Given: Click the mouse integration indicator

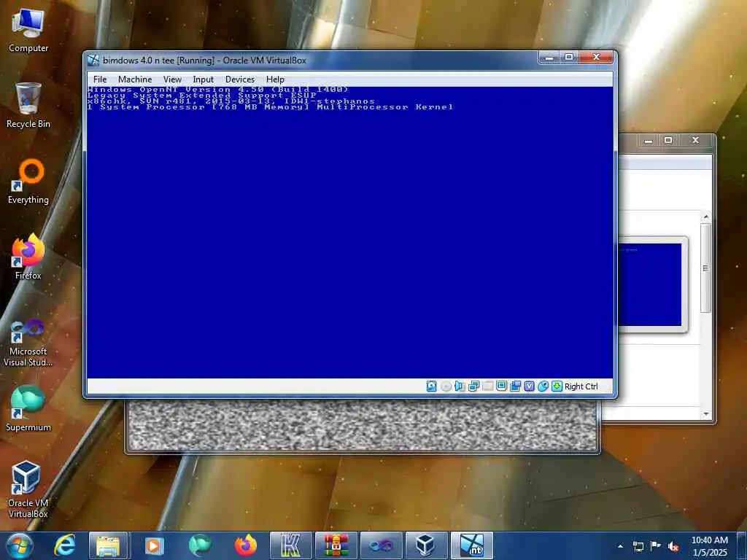Looking at the screenshot, I should point(543,386).
